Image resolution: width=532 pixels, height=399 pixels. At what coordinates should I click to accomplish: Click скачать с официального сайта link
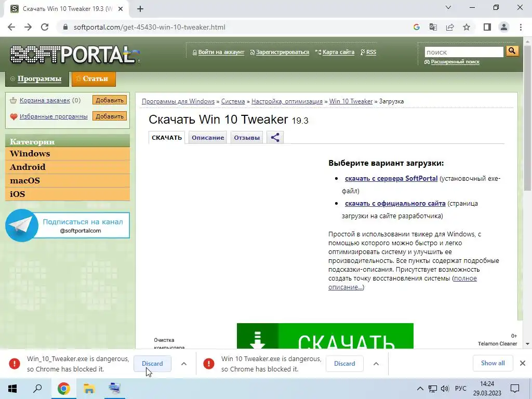pos(395,204)
